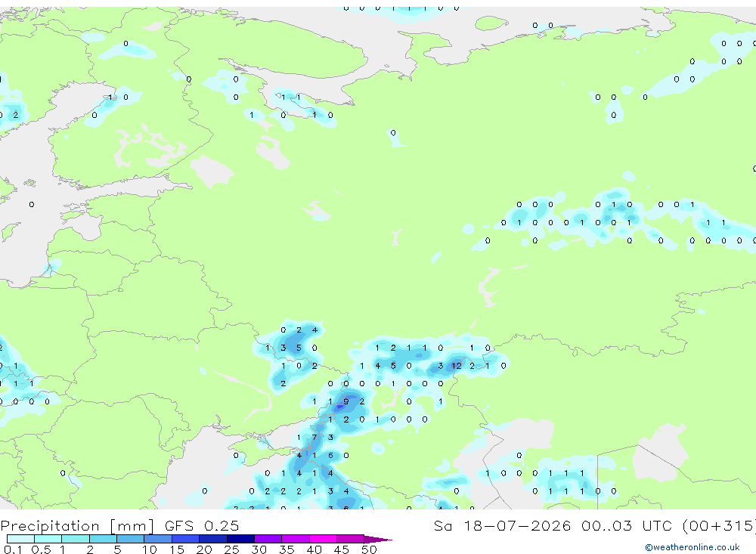This screenshot has width=756, height=554.
Task: Click the 0.1–0.5 mm palest cyan legend swatch
Action: (20, 539)
